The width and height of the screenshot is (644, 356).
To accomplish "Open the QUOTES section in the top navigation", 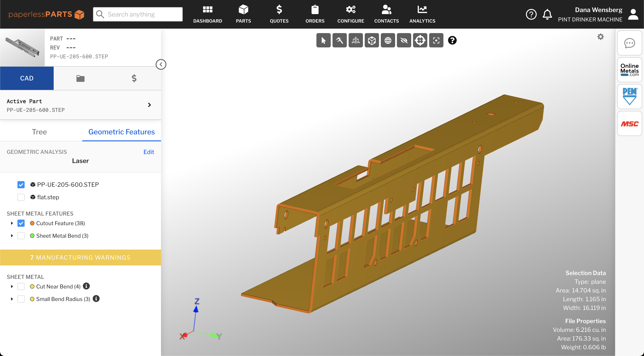I will pos(279,14).
